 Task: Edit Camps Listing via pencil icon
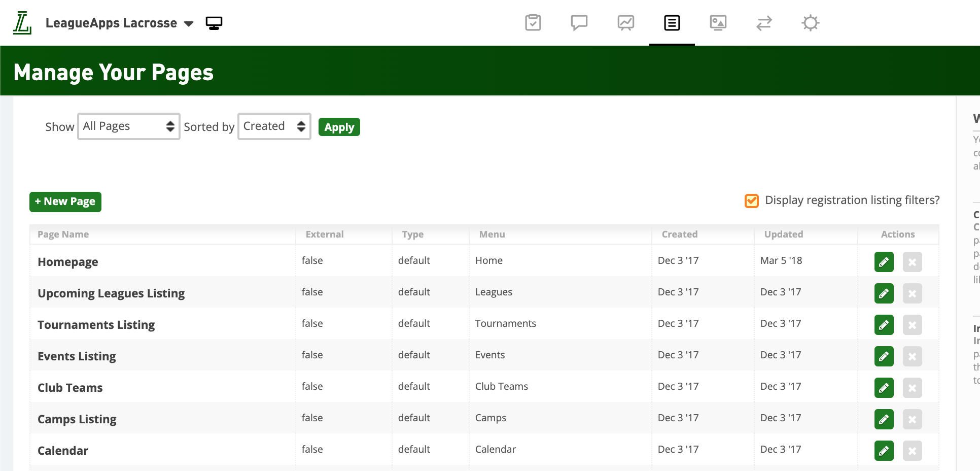pos(884,419)
